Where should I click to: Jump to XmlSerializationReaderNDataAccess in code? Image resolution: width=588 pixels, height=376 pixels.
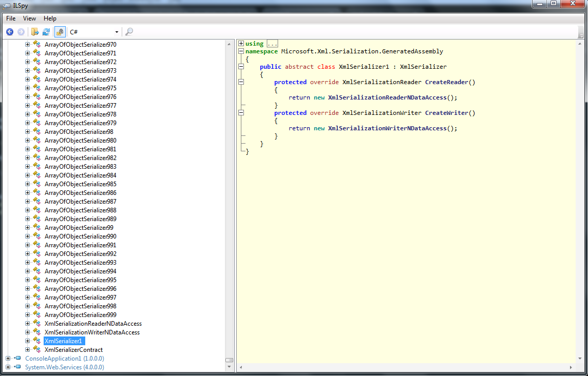[x=388, y=97]
